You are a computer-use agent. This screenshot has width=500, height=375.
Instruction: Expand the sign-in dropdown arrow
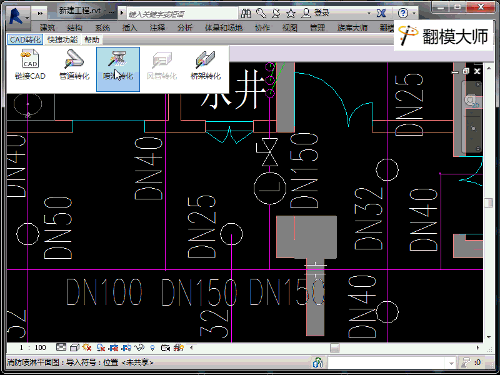[x=369, y=13]
